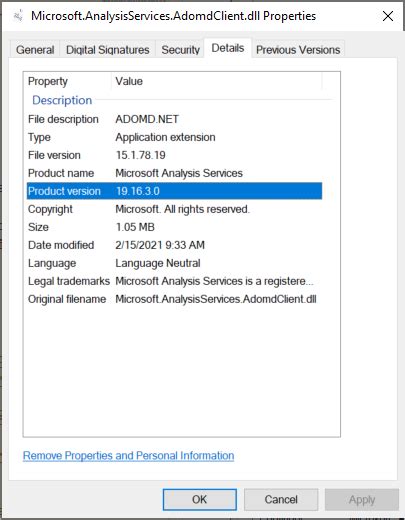Close the Properties dialog with X
This screenshot has width=405, height=520.
point(388,16)
